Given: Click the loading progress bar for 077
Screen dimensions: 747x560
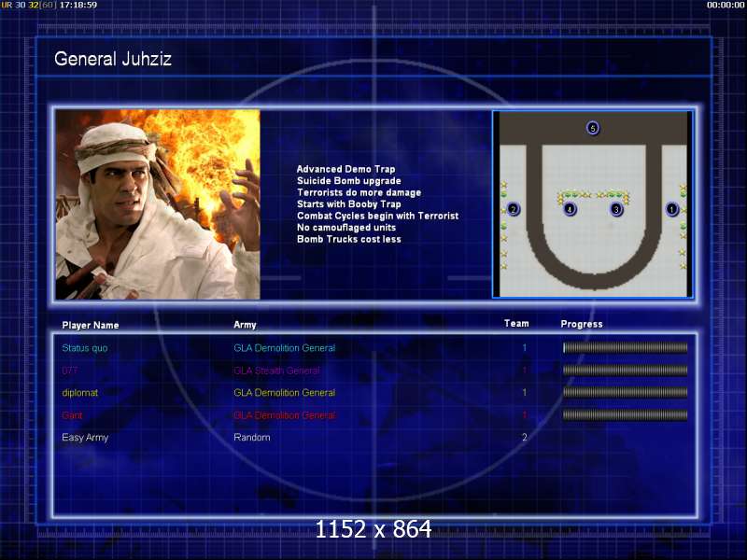Looking at the screenshot, I should point(625,371).
